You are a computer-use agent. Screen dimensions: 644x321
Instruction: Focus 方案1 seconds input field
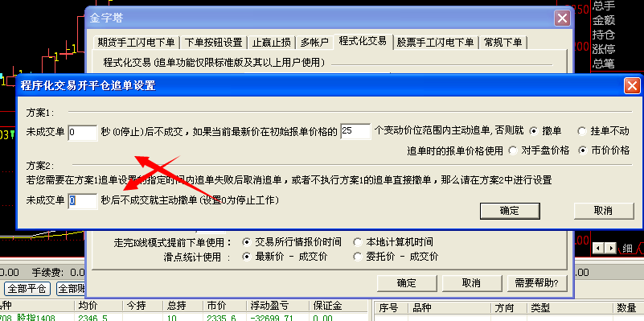(x=83, y=132)
